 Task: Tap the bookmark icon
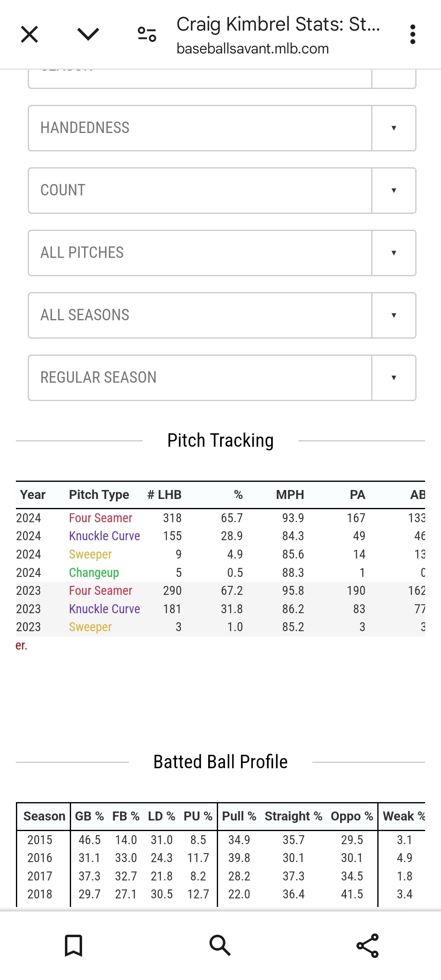coord(73,945)
